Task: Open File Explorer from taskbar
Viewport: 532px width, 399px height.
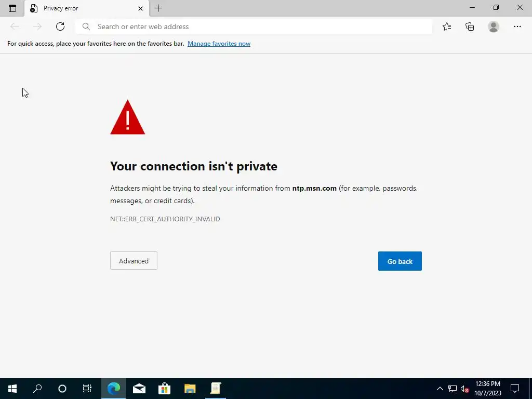Action: (190, 389)
